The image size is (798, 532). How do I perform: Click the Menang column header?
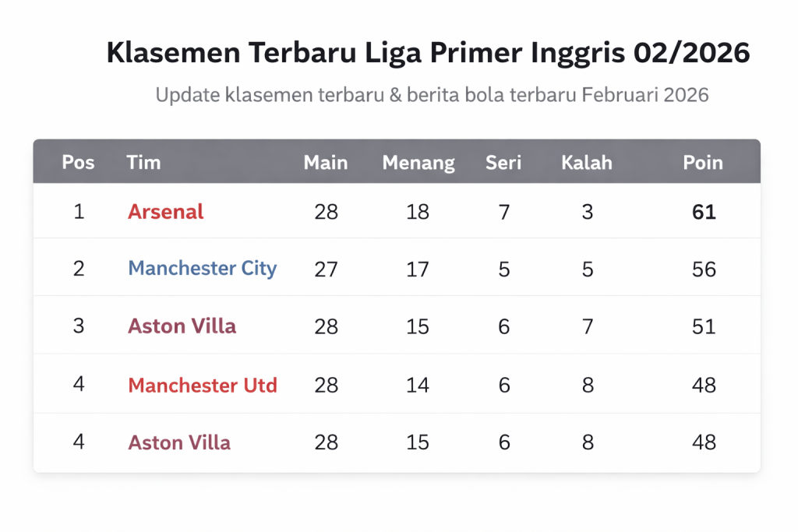[x=418, y=163]
